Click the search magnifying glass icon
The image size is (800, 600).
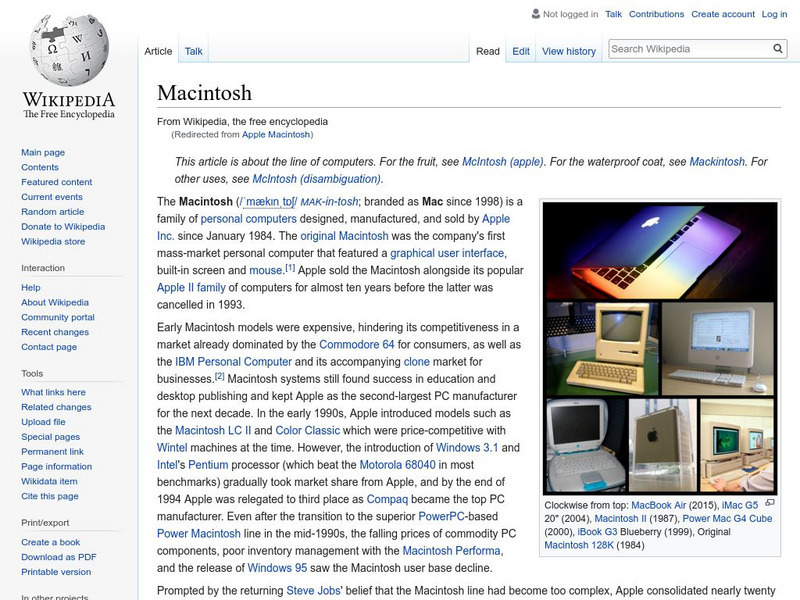[x=778, y=48]
